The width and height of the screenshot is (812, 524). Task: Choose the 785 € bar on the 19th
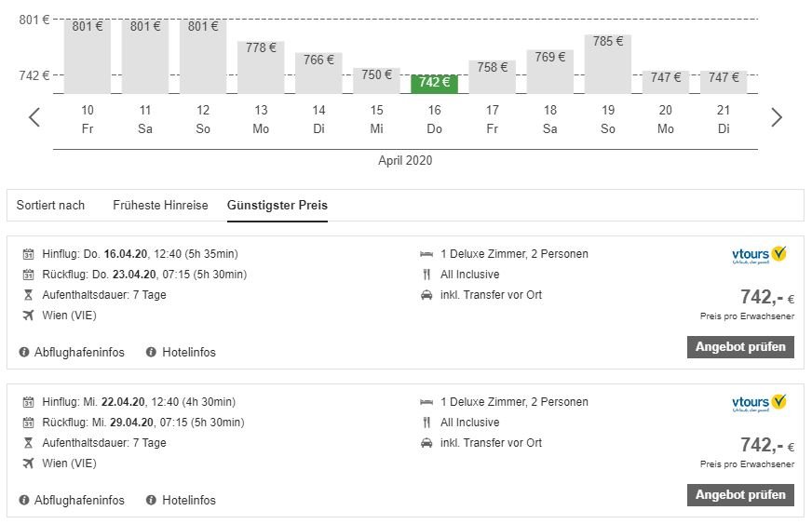click(x=608, y=63)
